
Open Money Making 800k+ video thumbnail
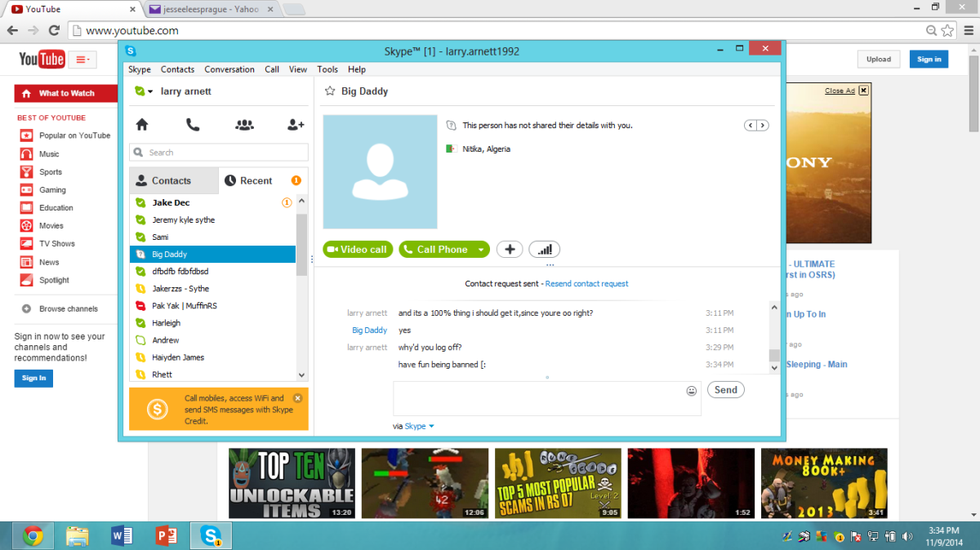823,483
